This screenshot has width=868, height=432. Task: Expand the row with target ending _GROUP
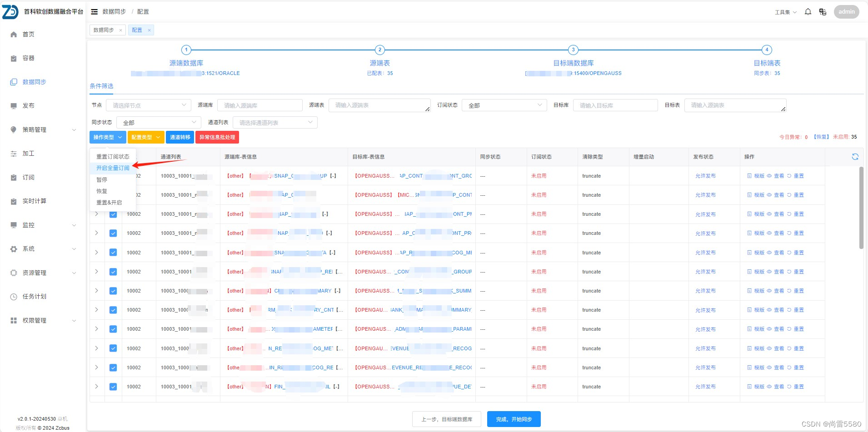[97, 272]
